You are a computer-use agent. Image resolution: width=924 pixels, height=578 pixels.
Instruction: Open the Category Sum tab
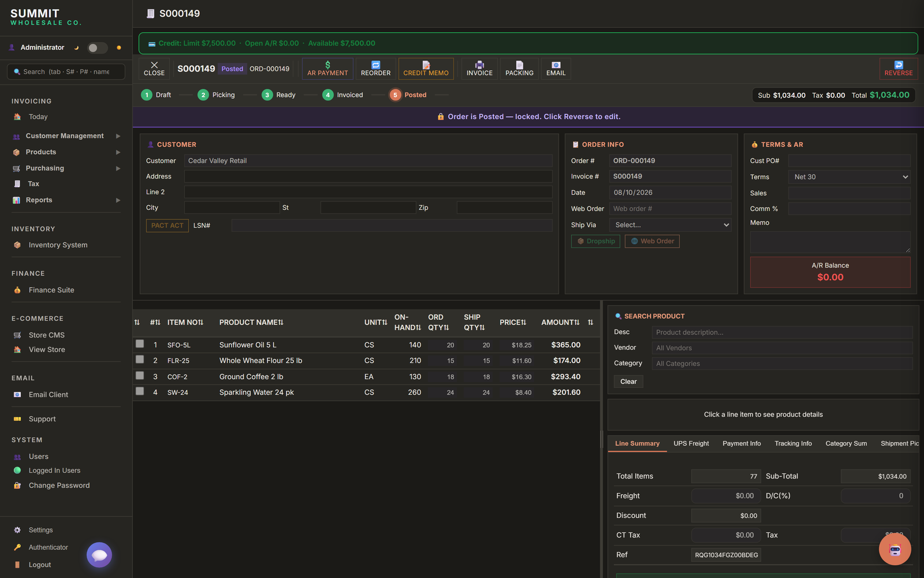tap(846, 443)
